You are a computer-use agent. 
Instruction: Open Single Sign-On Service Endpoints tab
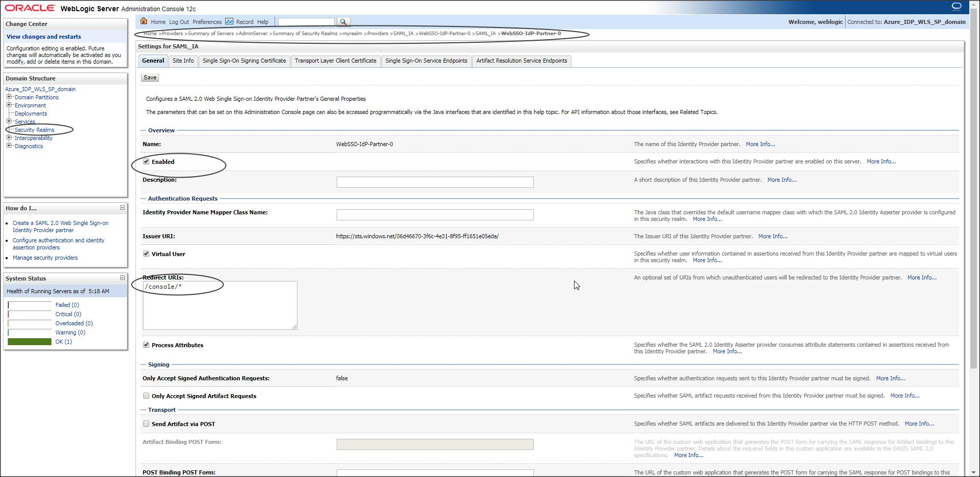pyautogui.click(x=426, y=61)
